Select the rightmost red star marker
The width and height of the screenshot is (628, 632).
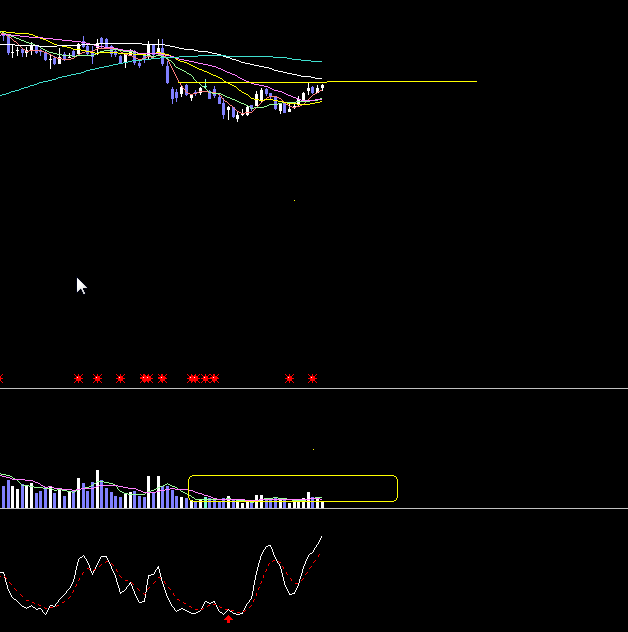[x=312, y=378]
